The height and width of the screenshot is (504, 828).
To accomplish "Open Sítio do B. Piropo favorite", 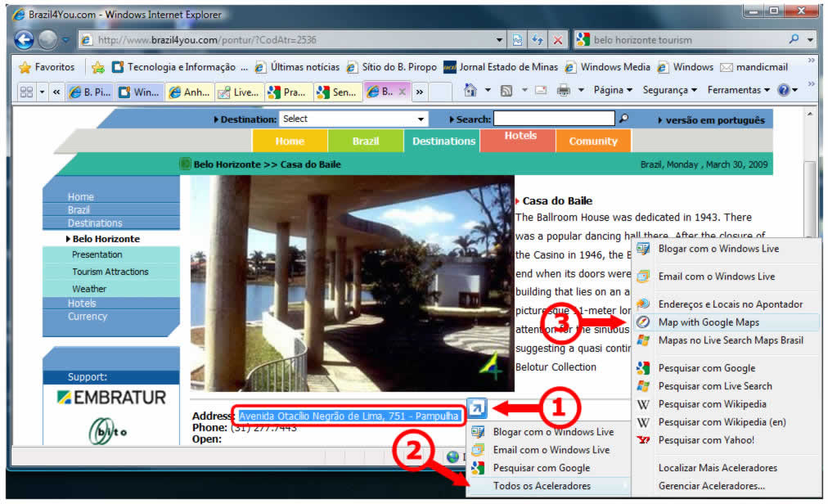I will point(391,67).
